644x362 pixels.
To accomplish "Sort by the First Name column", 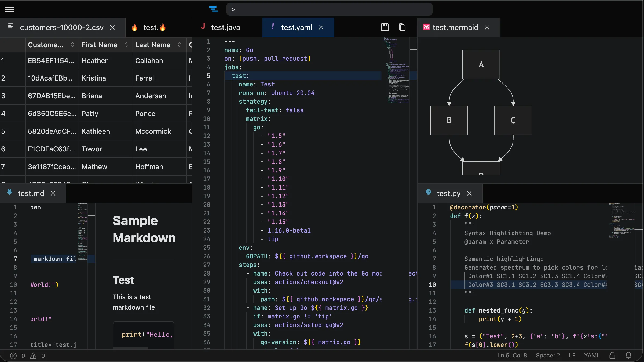I will point(126,45).
